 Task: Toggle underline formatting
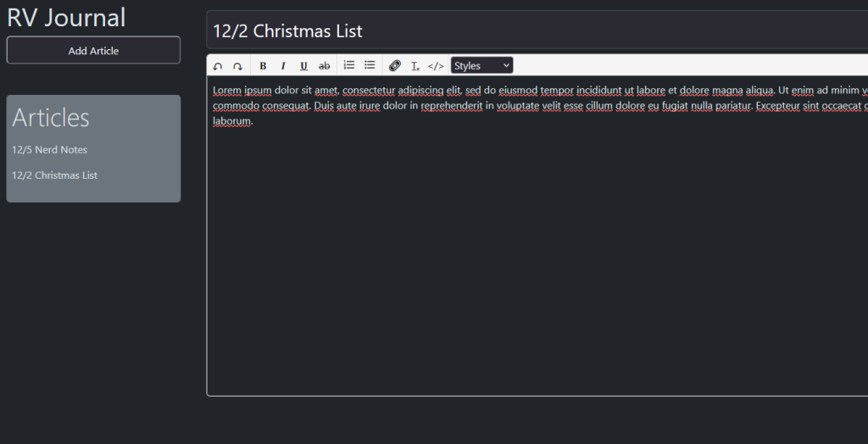(303, 66)
